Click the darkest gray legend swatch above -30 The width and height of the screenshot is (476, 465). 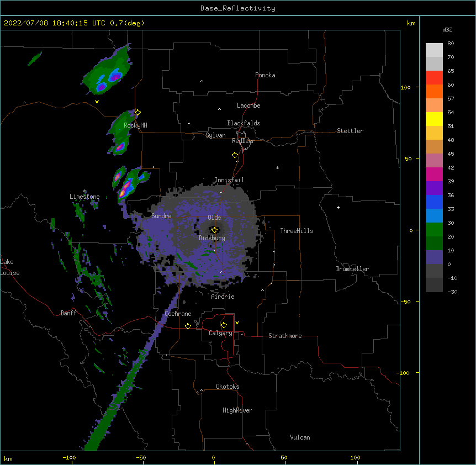[x=434, y=285]
